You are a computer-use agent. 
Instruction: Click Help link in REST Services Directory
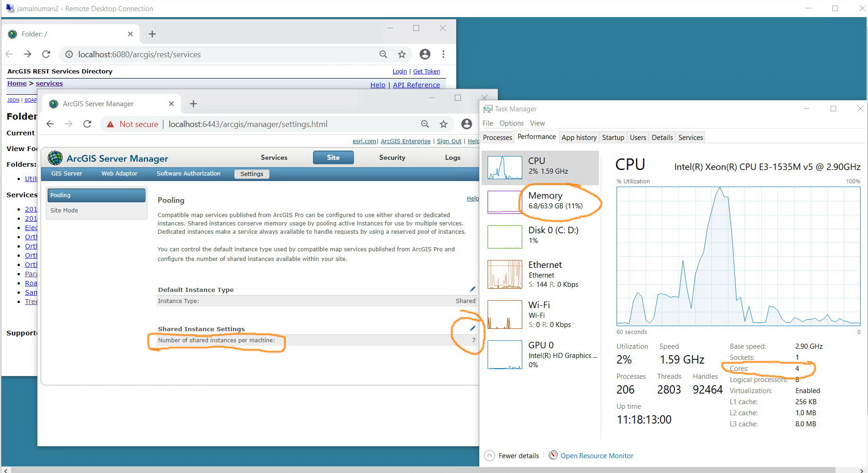378,85
